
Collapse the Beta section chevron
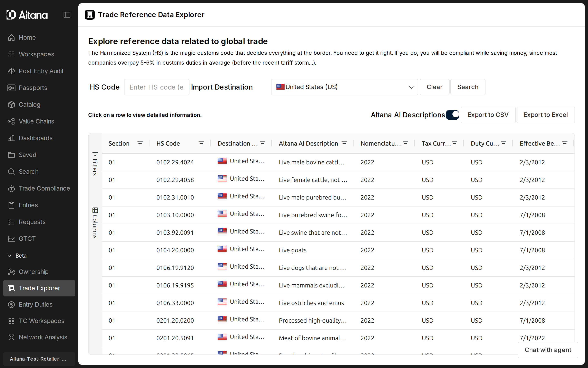point(9,256)
